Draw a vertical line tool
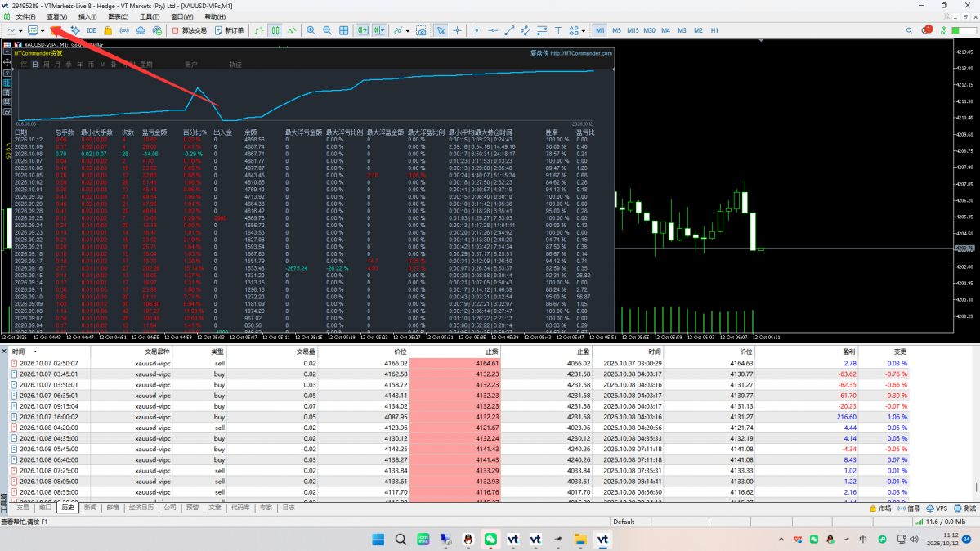Viewport: 980px width, 551px height. point(477,30)
